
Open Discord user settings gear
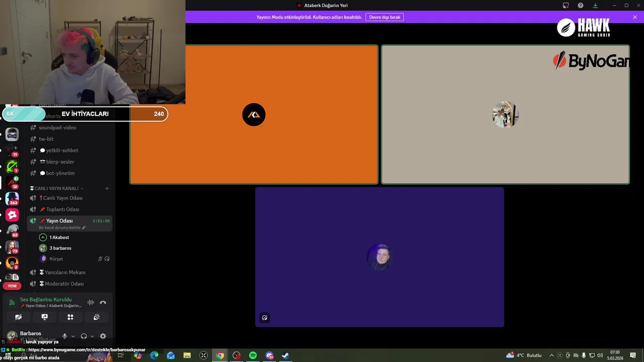tap(103, 336)
